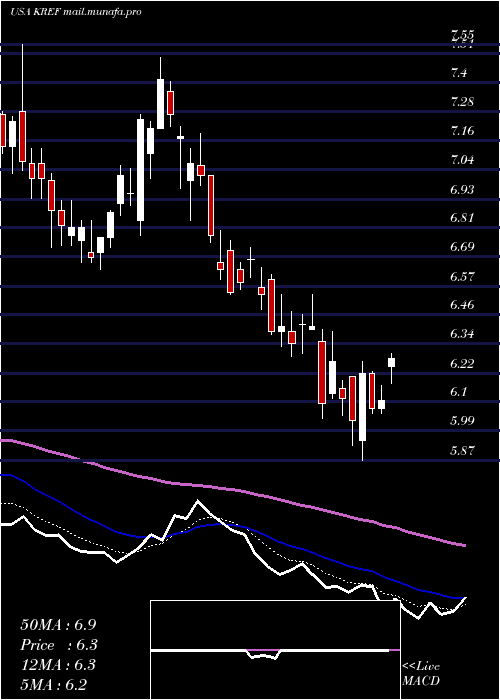This screenshot has height=700, width=500.
Task: Click the 6.1 price axis label
Action: 459,393
